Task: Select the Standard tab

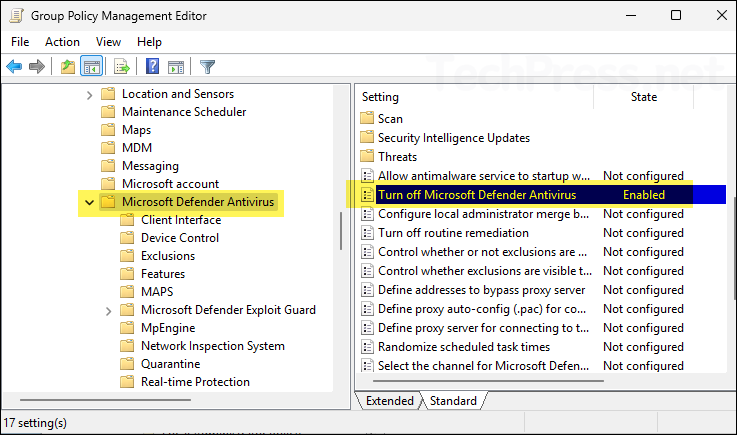Action: point(453,401)
